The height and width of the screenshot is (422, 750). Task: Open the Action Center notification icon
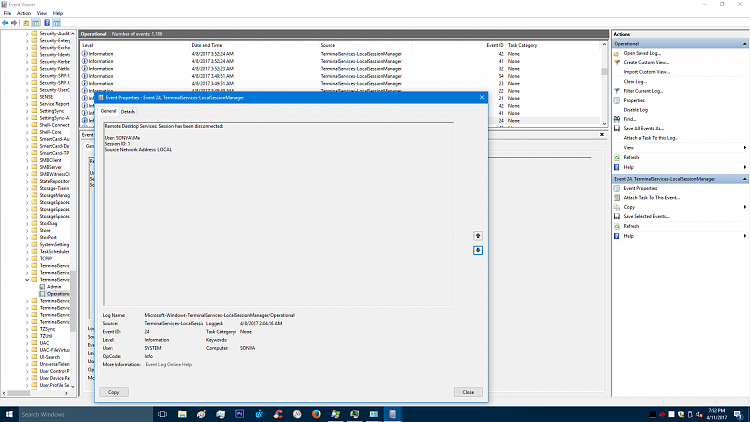coord(738,414)
